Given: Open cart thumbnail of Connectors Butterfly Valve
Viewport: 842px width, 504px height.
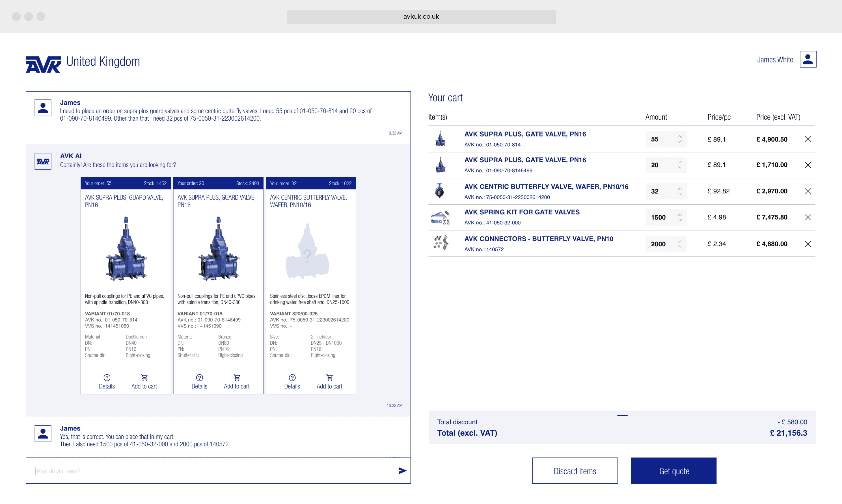Looking at the screenshot, I should click(x=441, y=243).
